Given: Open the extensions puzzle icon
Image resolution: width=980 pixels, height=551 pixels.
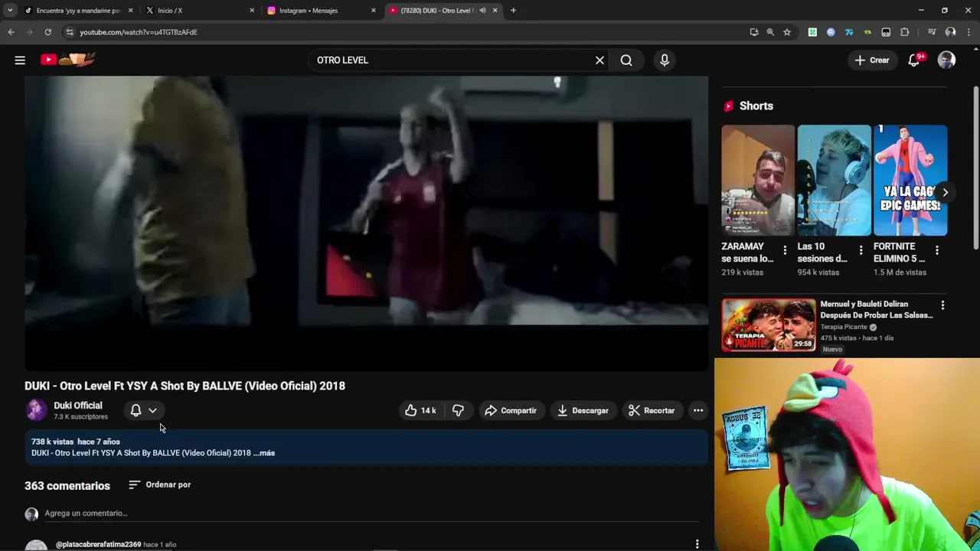Looking at the screenshot, I should click(x=904, y=32).
